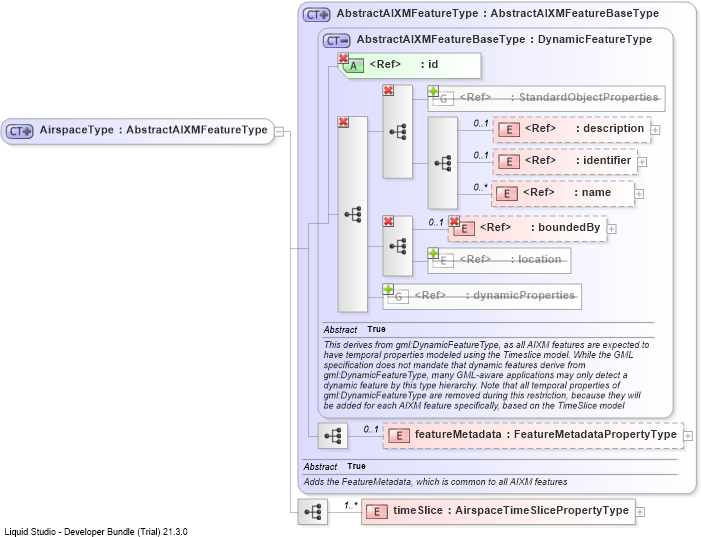Click Abstract True row of base type
Image resolution: width=701 pixels, height=537 pixels.
pyautogui.click(x=488, y=330)
